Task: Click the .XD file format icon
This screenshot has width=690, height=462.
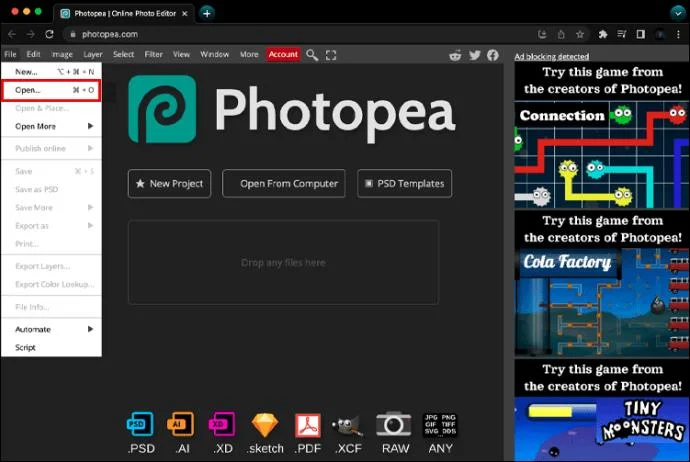Action: pyautogui.click(x=222, y=425)
